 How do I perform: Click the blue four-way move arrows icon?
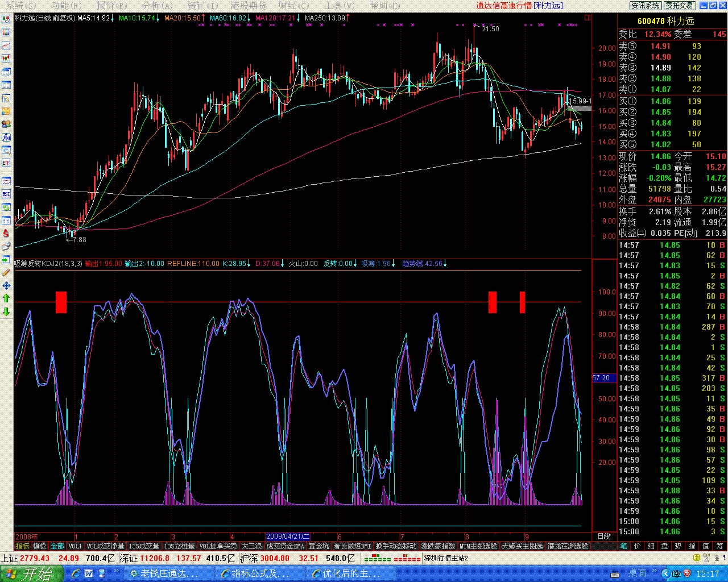pyautogui.click(x=6, y=285)
